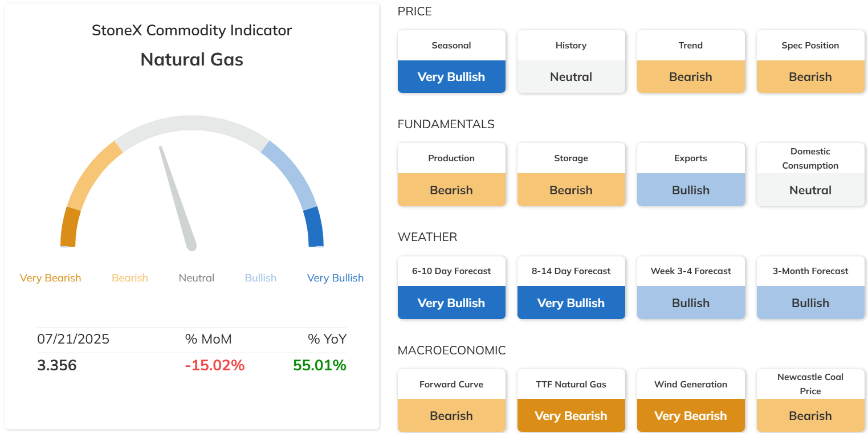Open the Forward Curve card

pyautogui.click(x=451, y=401)
